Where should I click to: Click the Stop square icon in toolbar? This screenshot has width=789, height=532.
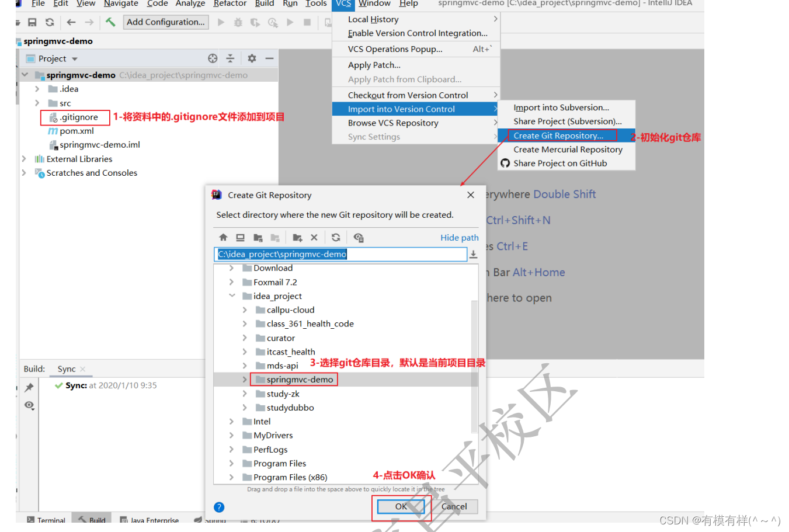tap(307, 22)
